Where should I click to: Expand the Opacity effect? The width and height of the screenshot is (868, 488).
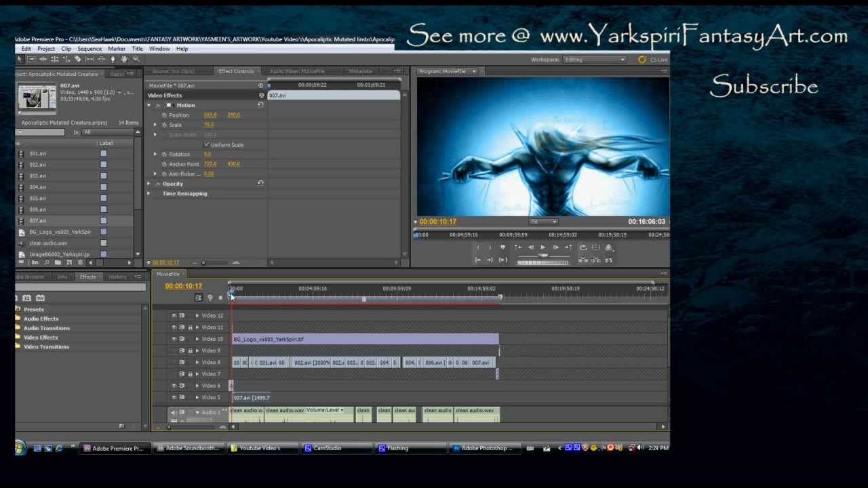(149, 184)
